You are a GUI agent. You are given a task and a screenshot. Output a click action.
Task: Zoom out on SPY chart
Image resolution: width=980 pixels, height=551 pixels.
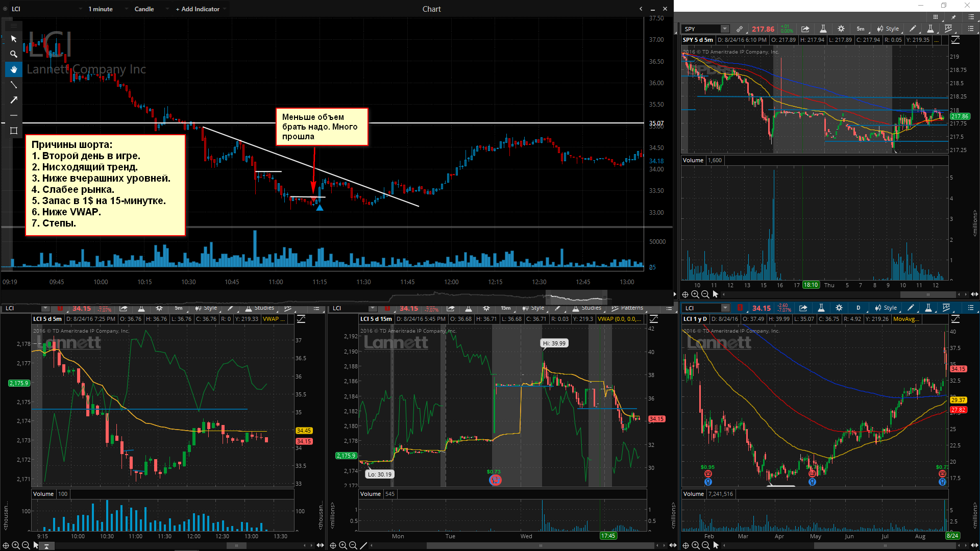(x=705, y=294)
